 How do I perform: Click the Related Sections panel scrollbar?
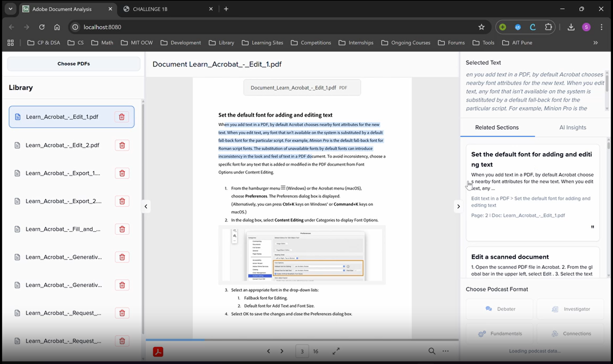tap(608, 145)
